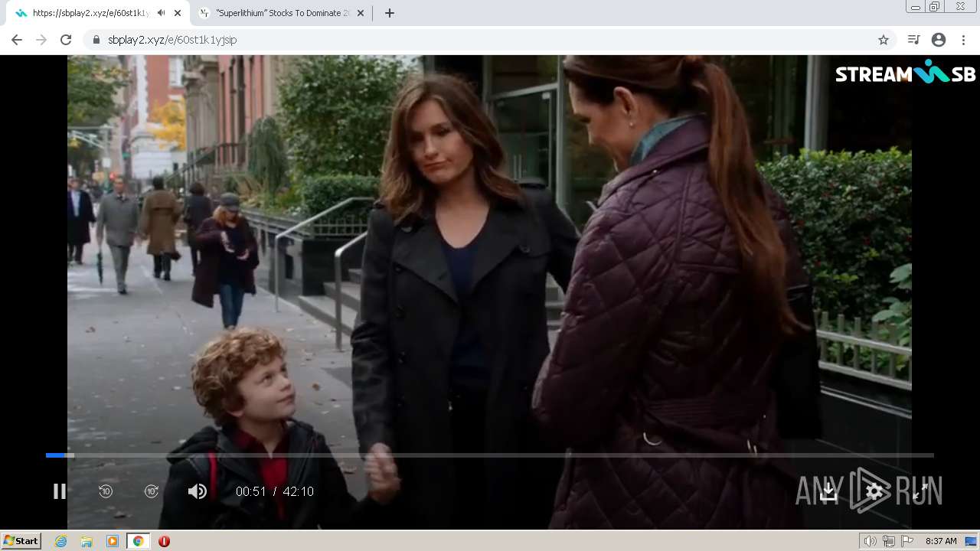Viewport: 980px width, 551px height.
Task: Mute the video player volume
Action: pos(198,491)
